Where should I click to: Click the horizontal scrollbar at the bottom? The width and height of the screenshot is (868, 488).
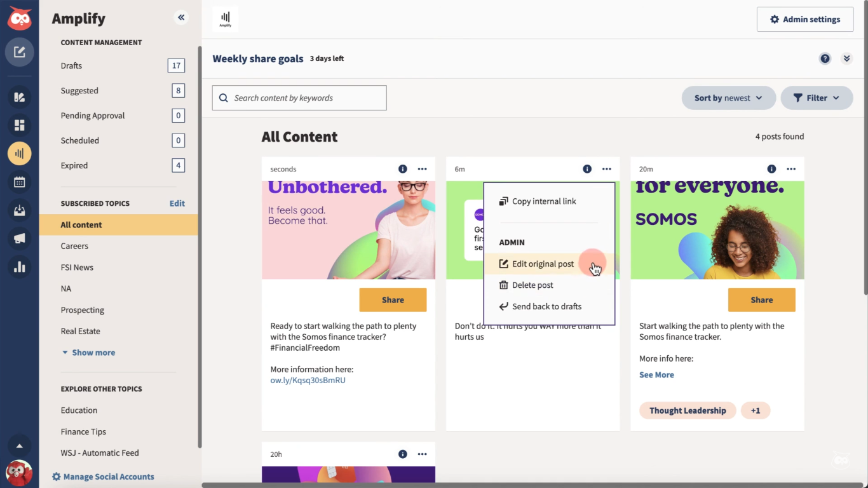(532, 485)
